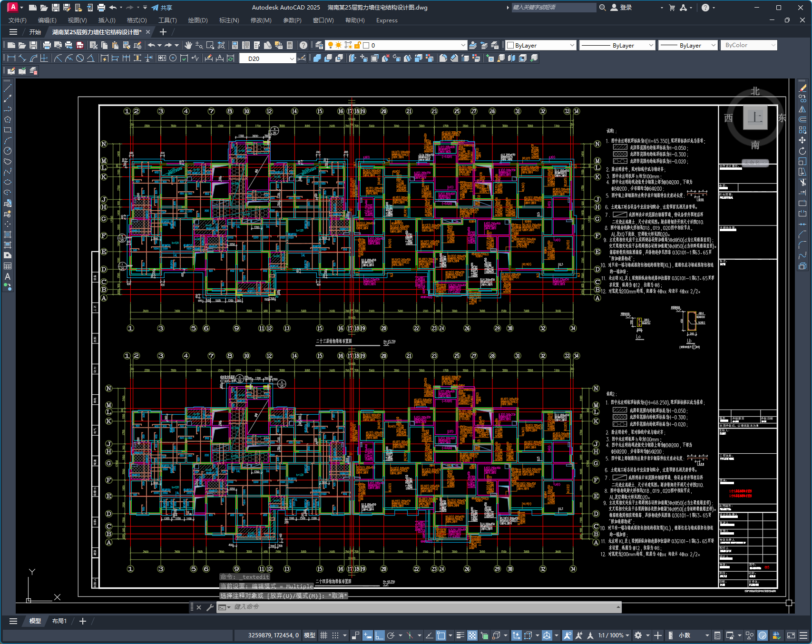Add a new layout with plus button

pyautogui.click(x=83, y=621)
